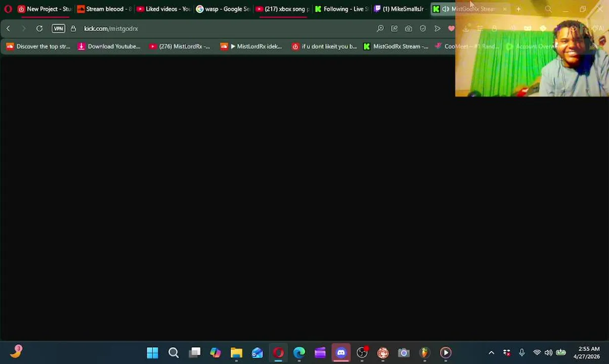609x364 pixels.
Task: Click the webcam overlay thumbnail
Action: (532, 49)
